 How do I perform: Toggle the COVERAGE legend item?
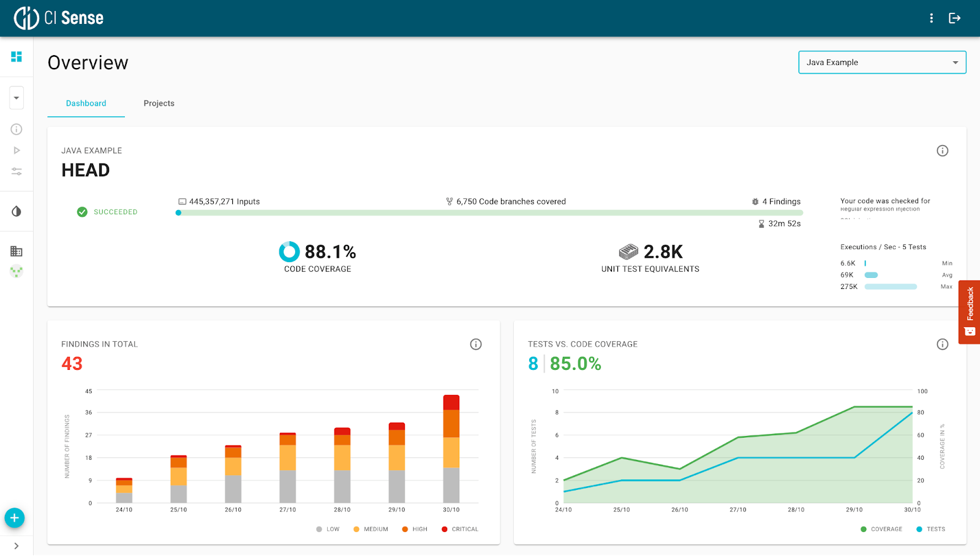pyautogui.click(x=881, y=529)
